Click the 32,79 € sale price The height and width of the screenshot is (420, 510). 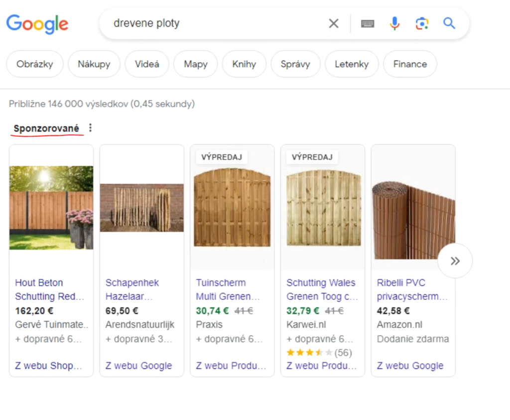(x=303, y=311)
